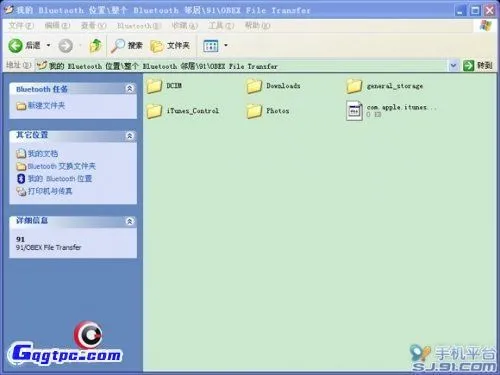Image resolution: width=500 pixels, height=375 pixels.
Task: Click the printer icon in Other Places
Action: coord(21,191)
